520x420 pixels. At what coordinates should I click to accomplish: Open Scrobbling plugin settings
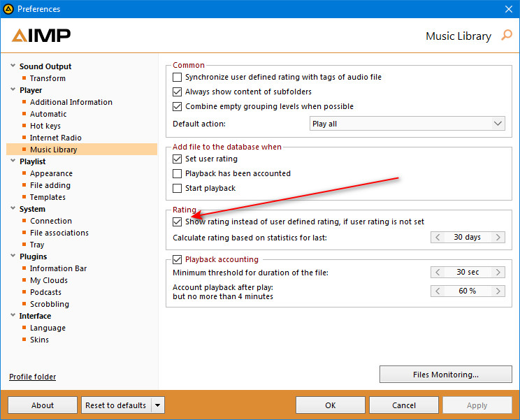(50, 304)
